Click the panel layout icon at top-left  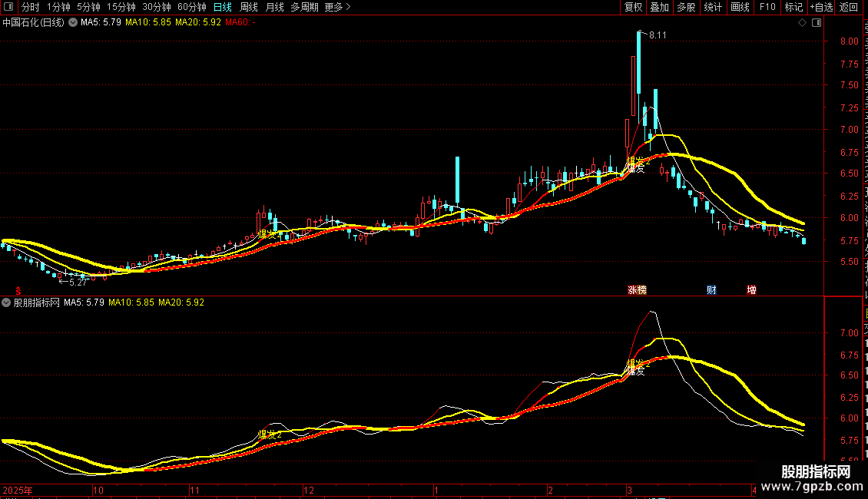(8, 7)
